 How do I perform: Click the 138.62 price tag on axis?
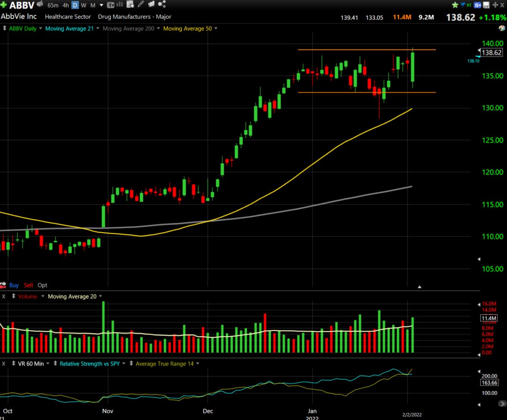click(x=491, y=52)
